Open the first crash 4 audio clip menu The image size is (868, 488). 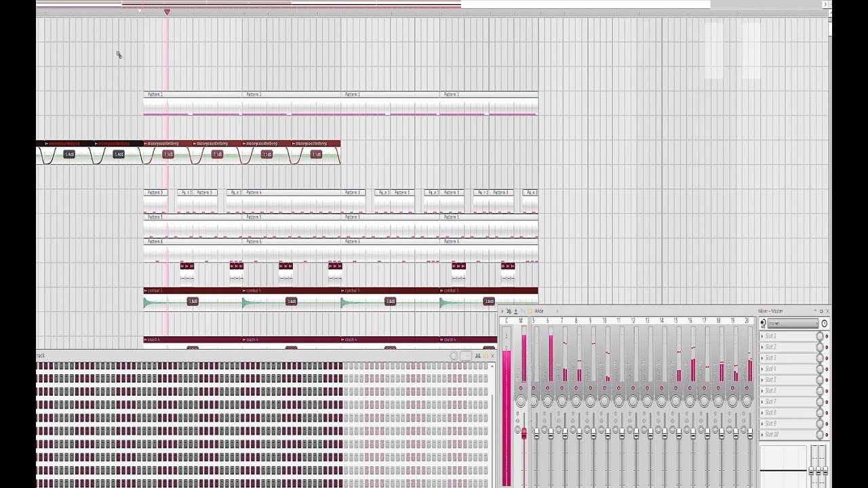146,340
